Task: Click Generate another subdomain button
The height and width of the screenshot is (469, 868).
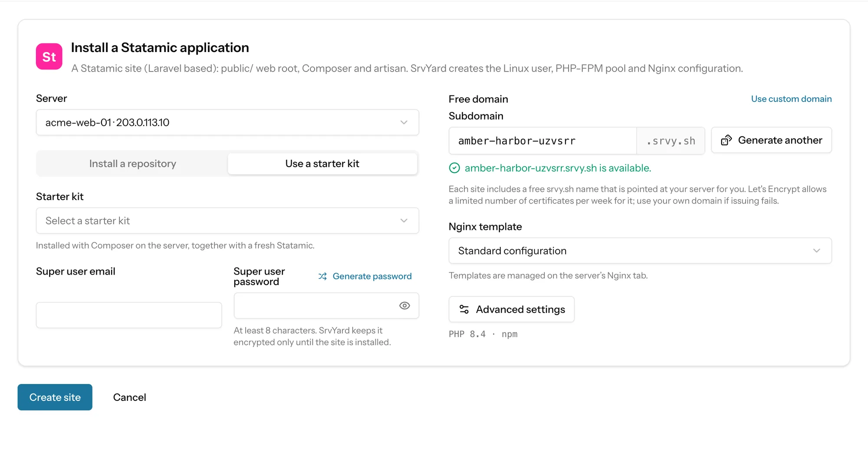Action: pos(771,140)
